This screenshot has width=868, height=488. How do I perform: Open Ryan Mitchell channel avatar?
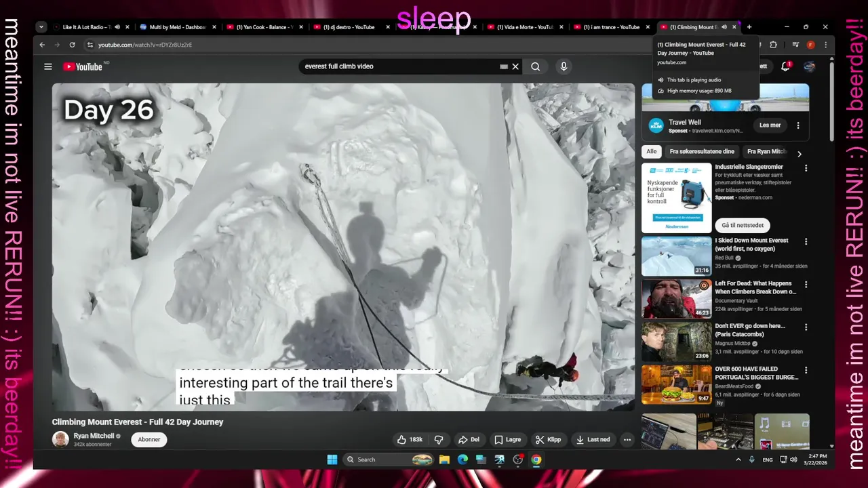[x=60, y=439]
